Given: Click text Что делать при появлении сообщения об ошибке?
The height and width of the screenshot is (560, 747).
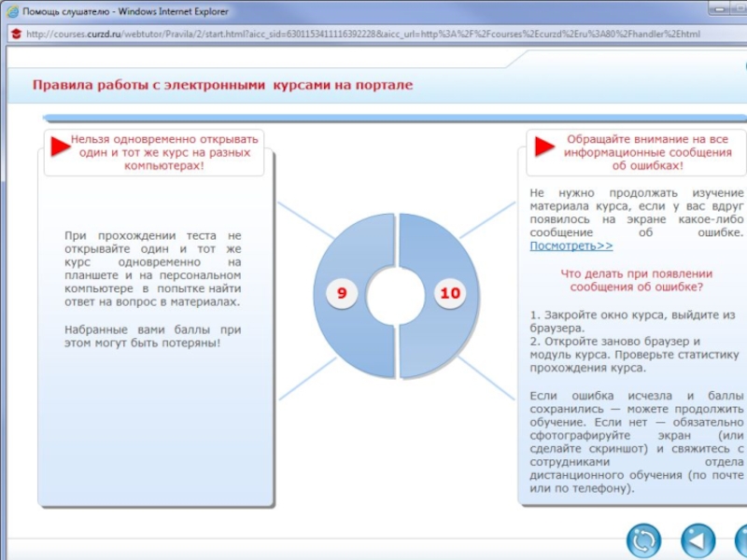Looking at the screenshot, I should pos(637,280).
